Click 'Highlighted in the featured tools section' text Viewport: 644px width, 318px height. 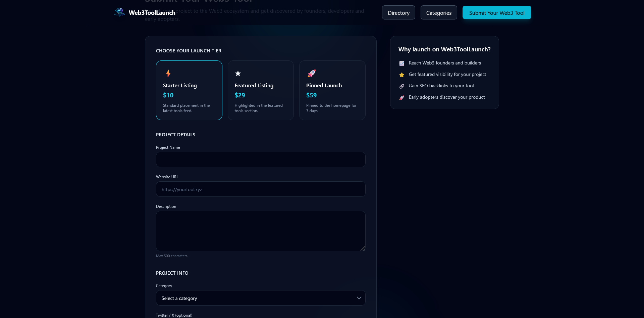(x=259, y=108)
